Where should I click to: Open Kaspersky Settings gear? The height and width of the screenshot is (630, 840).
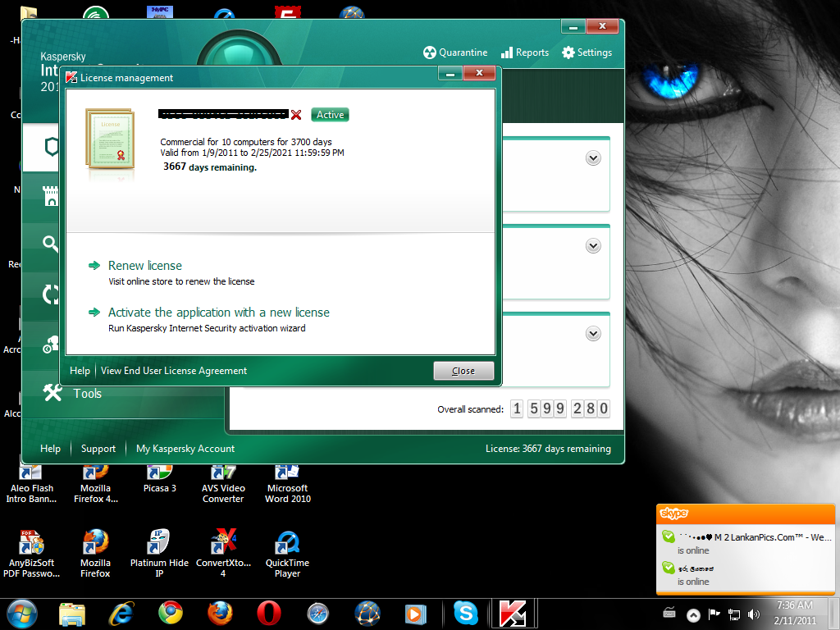[587, 52]
